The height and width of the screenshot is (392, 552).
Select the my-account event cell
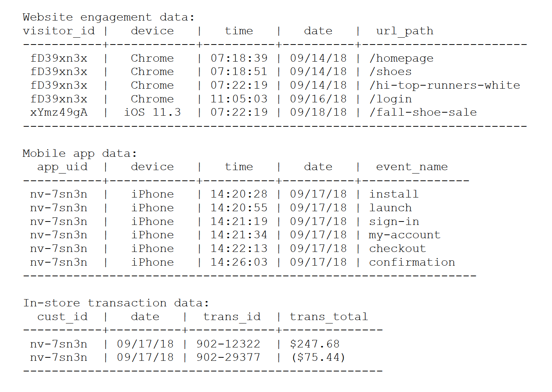(405, 235)
